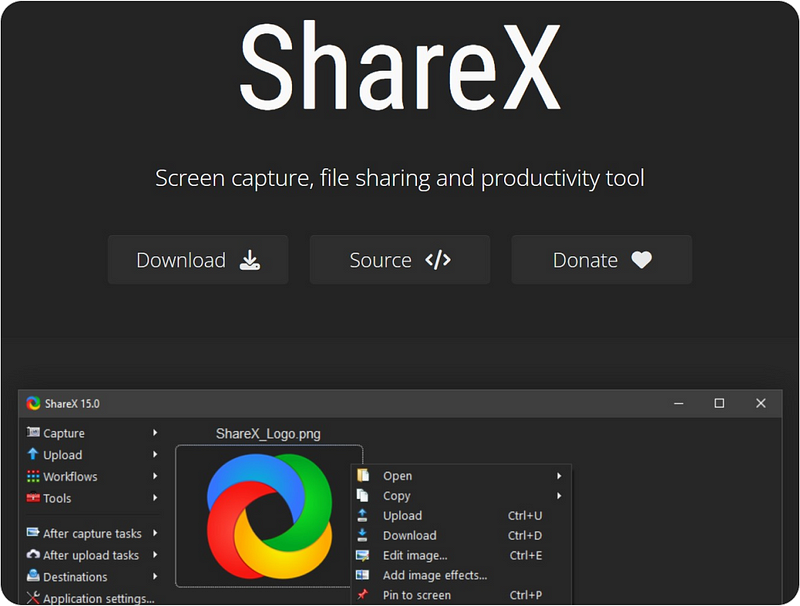Expand the Workflows submenu arrow
The height and width of the screenshot is (606, 800).
(155, 476)
